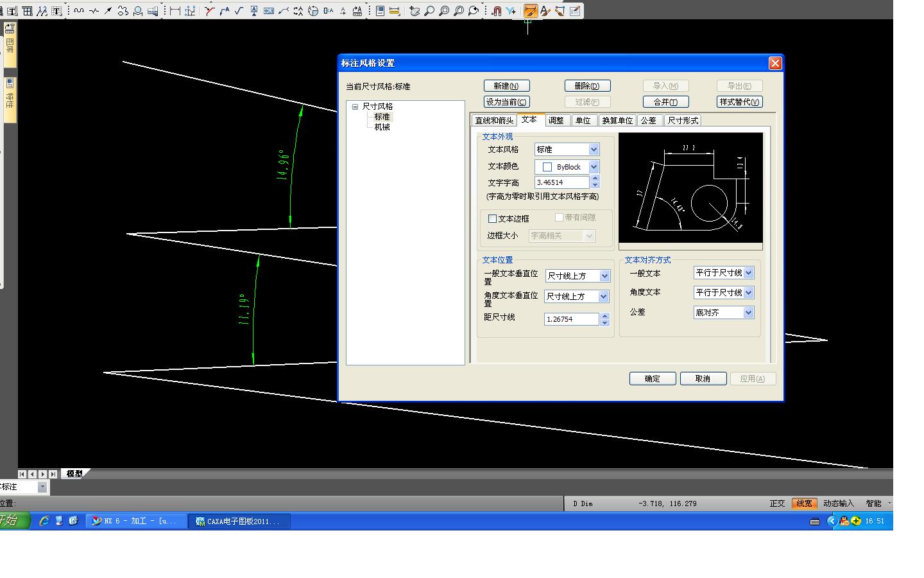
Task: Click the 确定 confirm button
Action: coord(652,379)
